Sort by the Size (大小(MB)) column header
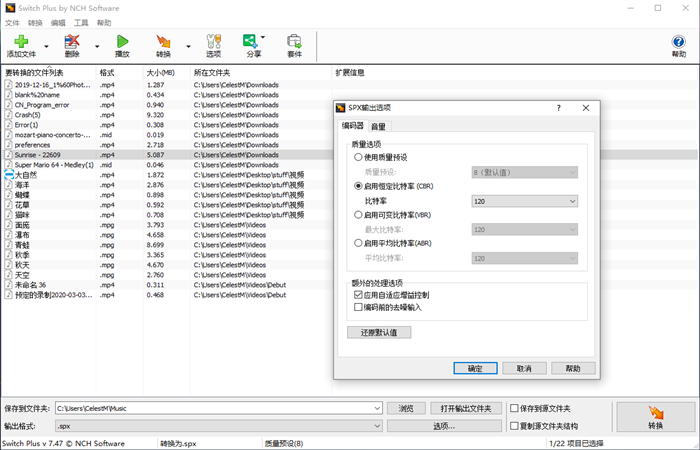Viewport: 700px width, 450px height. tap(166, 72)
